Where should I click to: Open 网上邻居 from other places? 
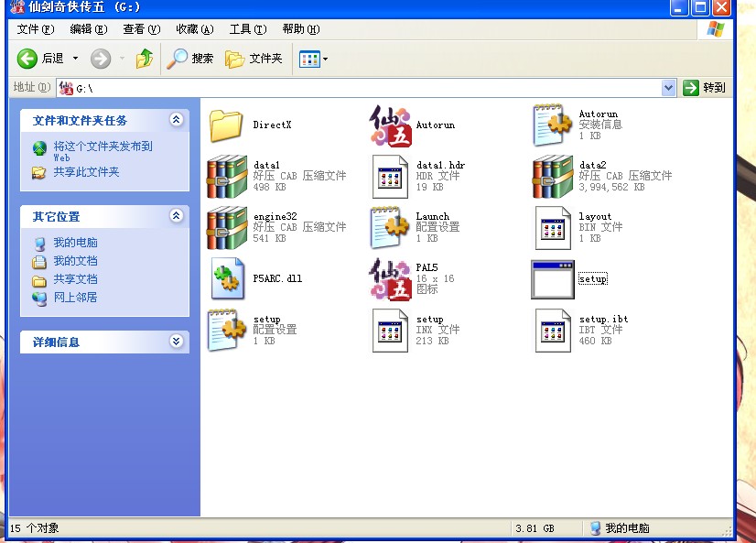[x=75, y=298]
